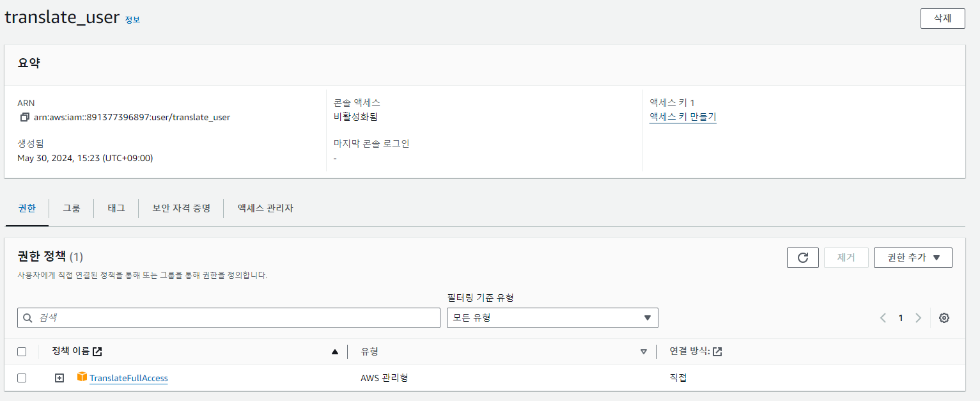Screen dimensions: 980x401
Task: Click the search magnifier icon
Action: coord(27,318)
